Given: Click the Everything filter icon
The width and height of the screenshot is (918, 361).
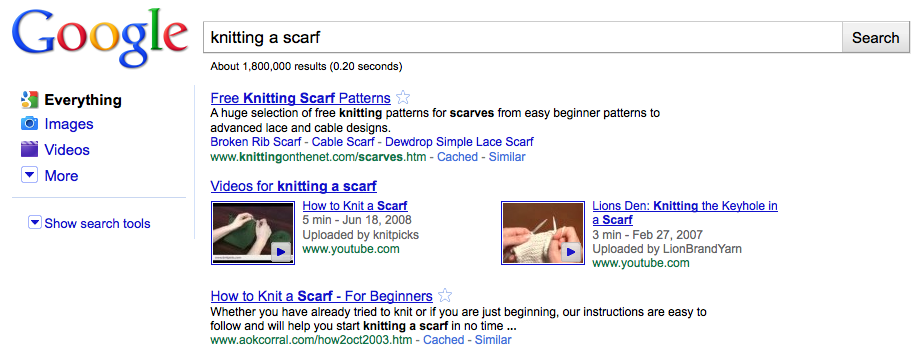Looking at the screenshot, I should point(29,100).
